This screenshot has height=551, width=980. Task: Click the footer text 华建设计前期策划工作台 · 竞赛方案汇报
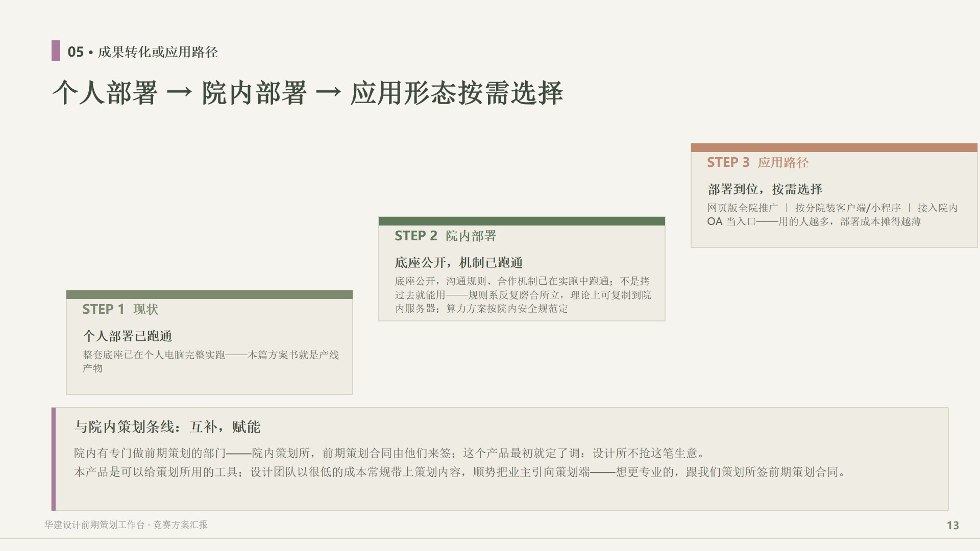click(x=126, y=524)
